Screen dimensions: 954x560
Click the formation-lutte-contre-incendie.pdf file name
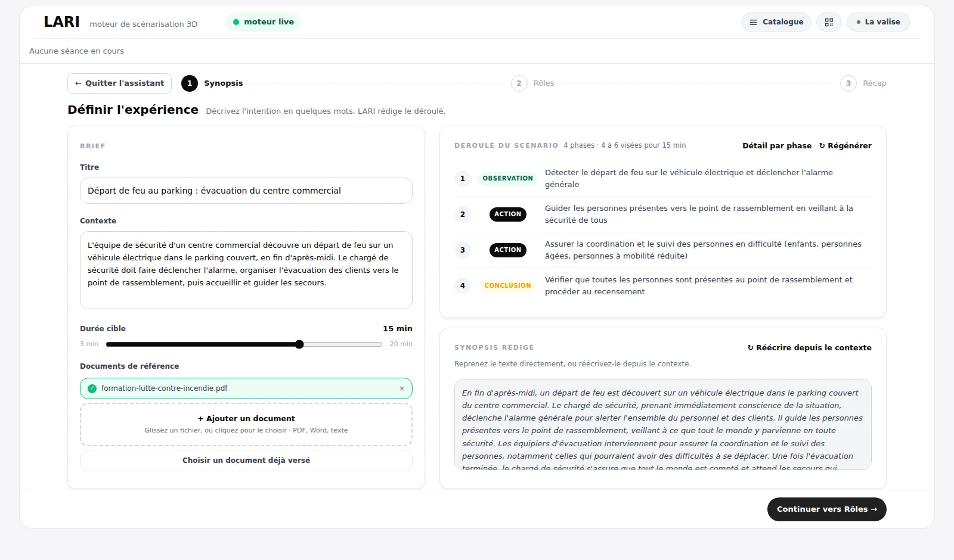[164, 388]
